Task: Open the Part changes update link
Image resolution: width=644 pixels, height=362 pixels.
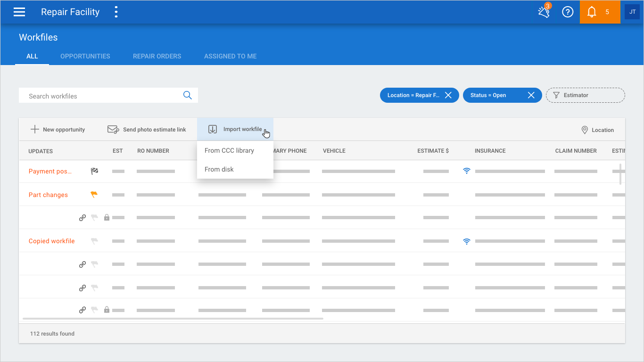Action: tap(48, 195)
